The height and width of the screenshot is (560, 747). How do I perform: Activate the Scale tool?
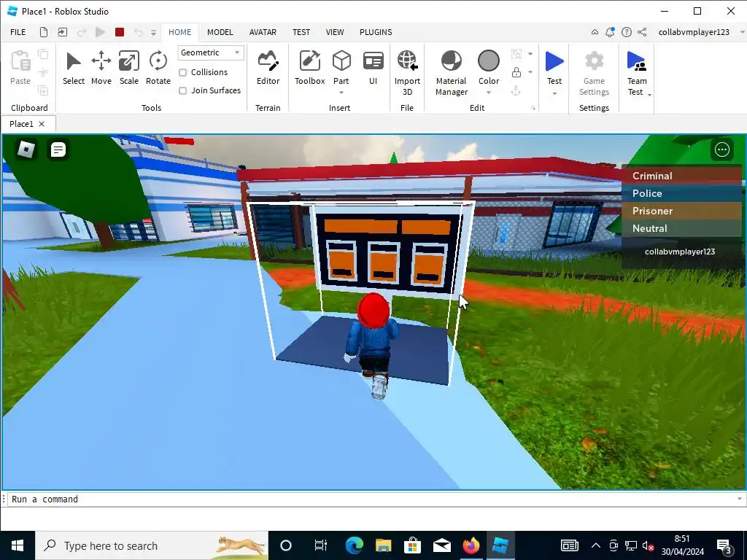point(128,68)
